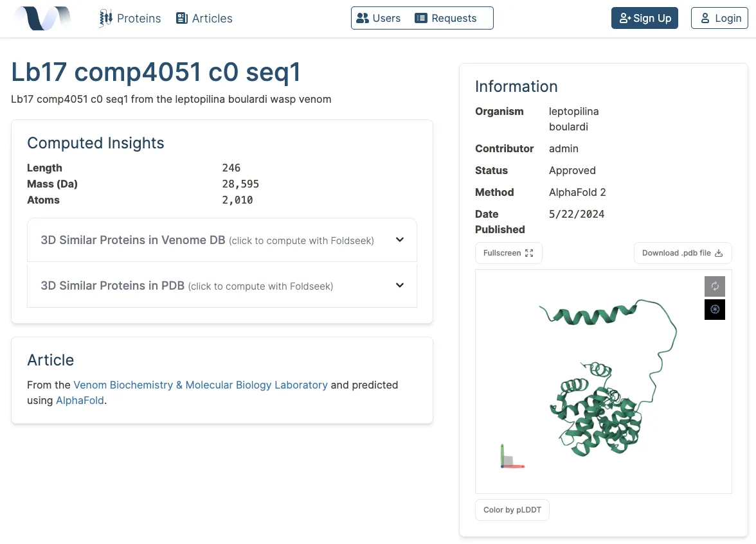Image resolution: width=756 pixels, height=544 pixels.
Task: Click the Venome logo icon
Action: 43,19
